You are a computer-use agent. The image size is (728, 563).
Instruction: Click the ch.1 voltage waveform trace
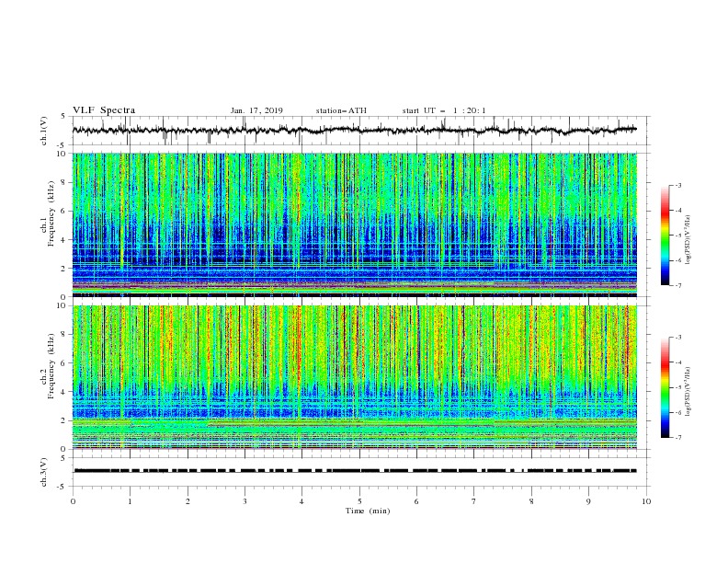pyautogui.click(x=354, y=130)
